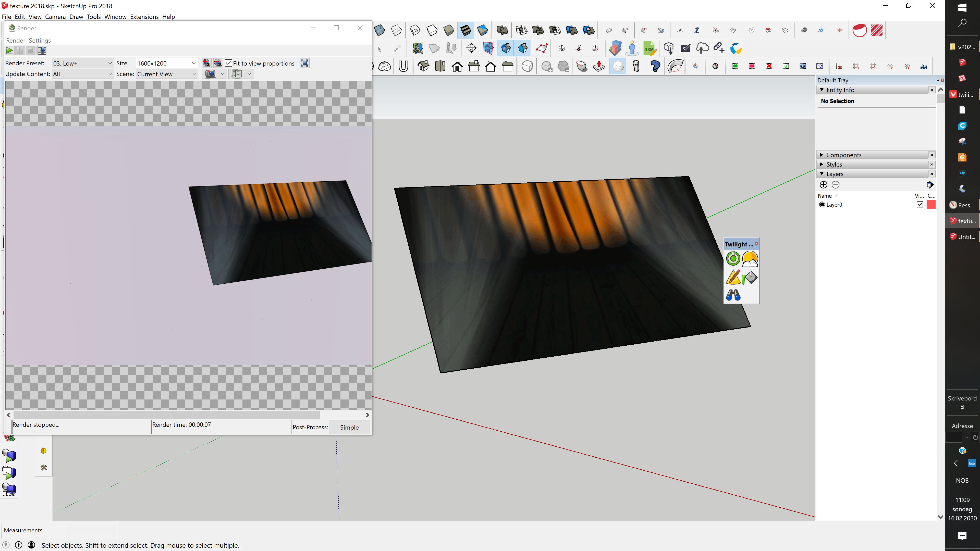The image size is (980, 551).
Task: Start render with green play button
Action: click(x=9, y=50)
